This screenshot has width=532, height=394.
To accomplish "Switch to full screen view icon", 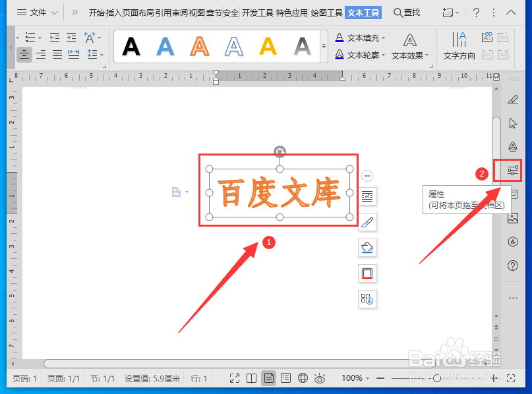I will pyautogui.click(x=235, y=378).
